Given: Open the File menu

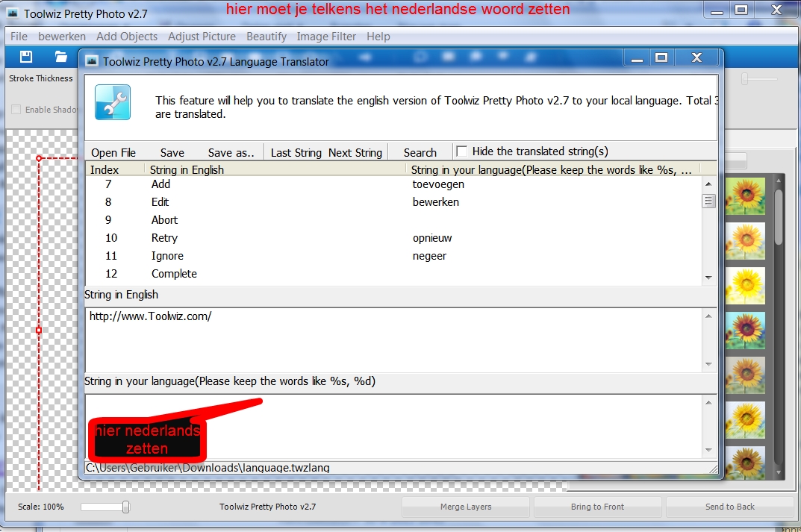Looking at the screenshot, I should coord(19,37).
